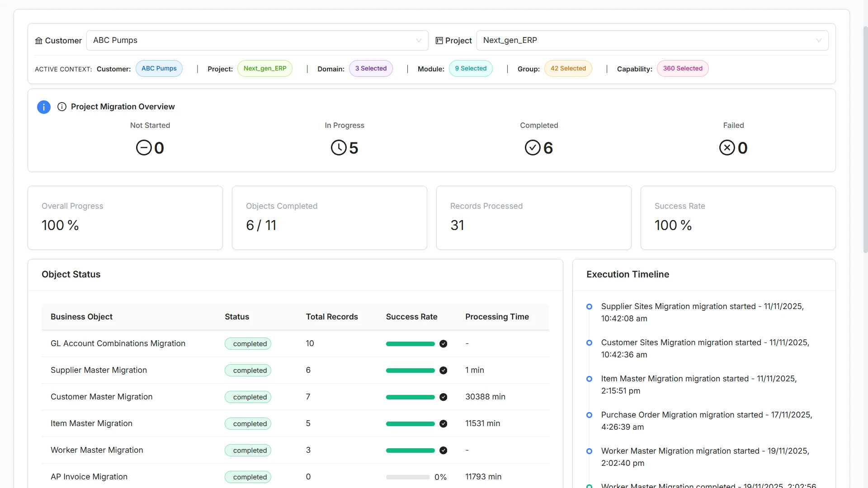Click the Completed checkmark-circle icon
The height and width of the screenshot is (488, 868).
click(533, 148)
